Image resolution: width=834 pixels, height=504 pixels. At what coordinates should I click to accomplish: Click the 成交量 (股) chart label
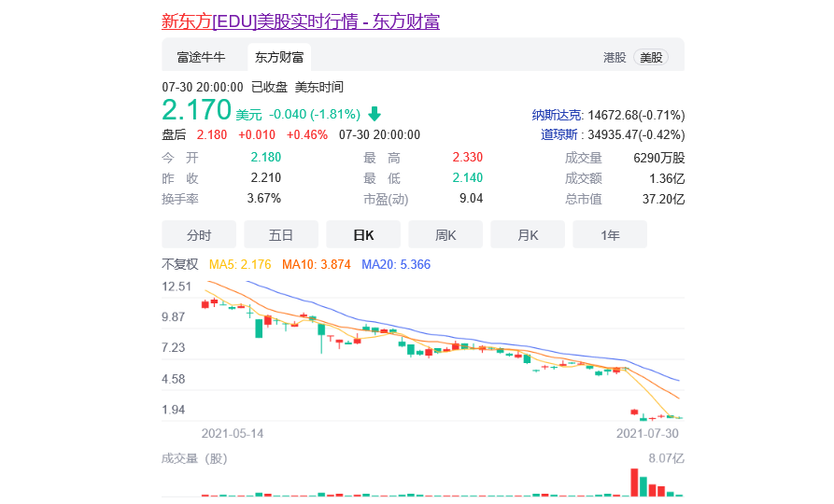[x=194, y=458]
